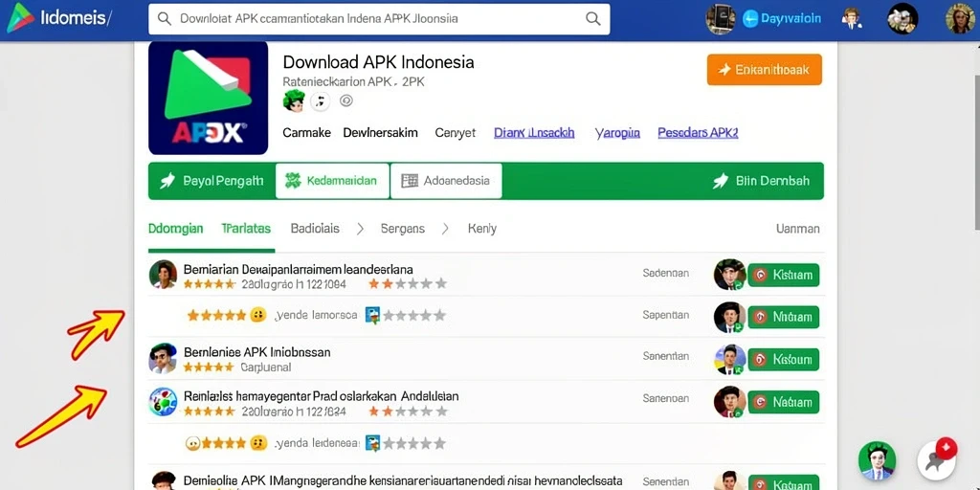Select the Kedamaridan option

coord(332,181)
